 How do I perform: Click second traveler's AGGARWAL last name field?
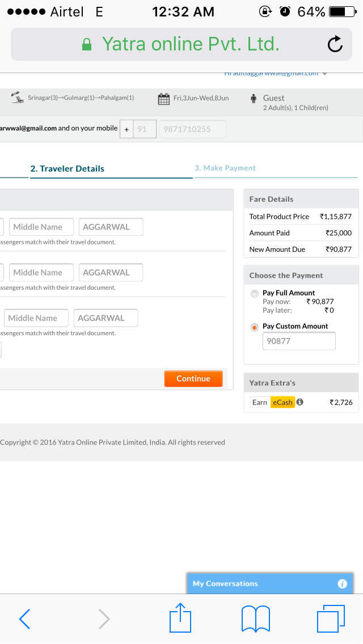coord(111,272)
